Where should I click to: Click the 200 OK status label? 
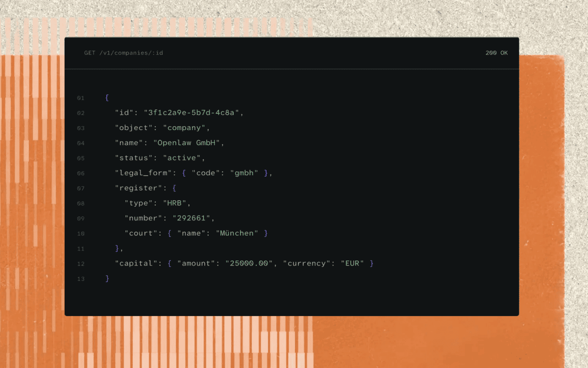pos(496,53)
